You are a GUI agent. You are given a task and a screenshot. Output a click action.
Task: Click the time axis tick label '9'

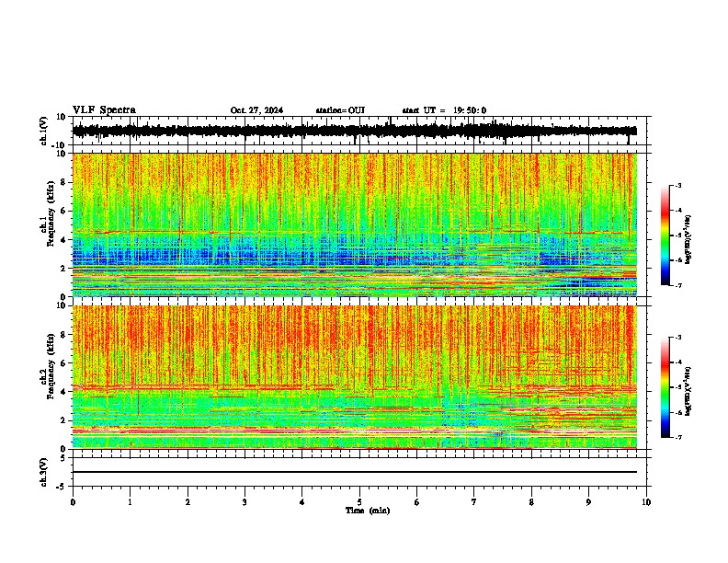(x=588, y=502)
